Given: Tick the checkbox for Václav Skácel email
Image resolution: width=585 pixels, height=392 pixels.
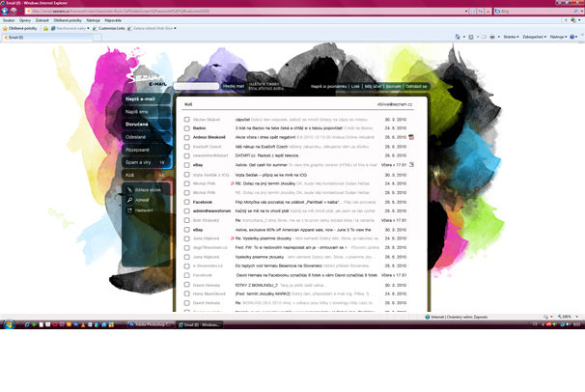Looking at the screenshot, I should 187,119.
